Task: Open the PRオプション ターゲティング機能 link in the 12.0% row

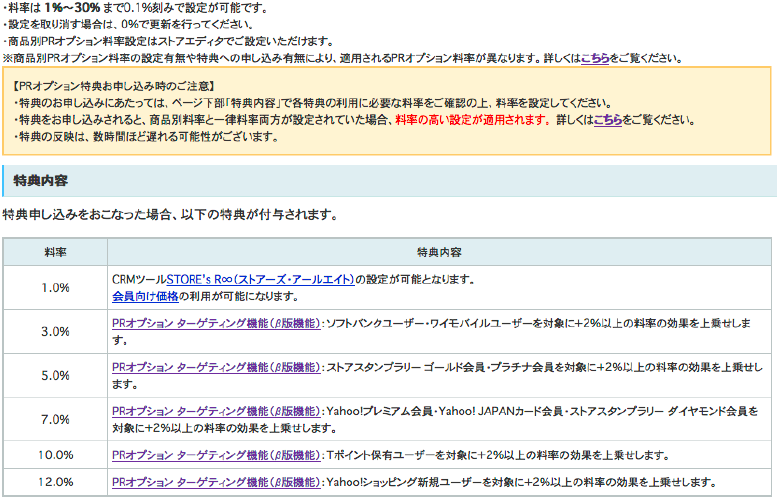Action: coord(216,481)
